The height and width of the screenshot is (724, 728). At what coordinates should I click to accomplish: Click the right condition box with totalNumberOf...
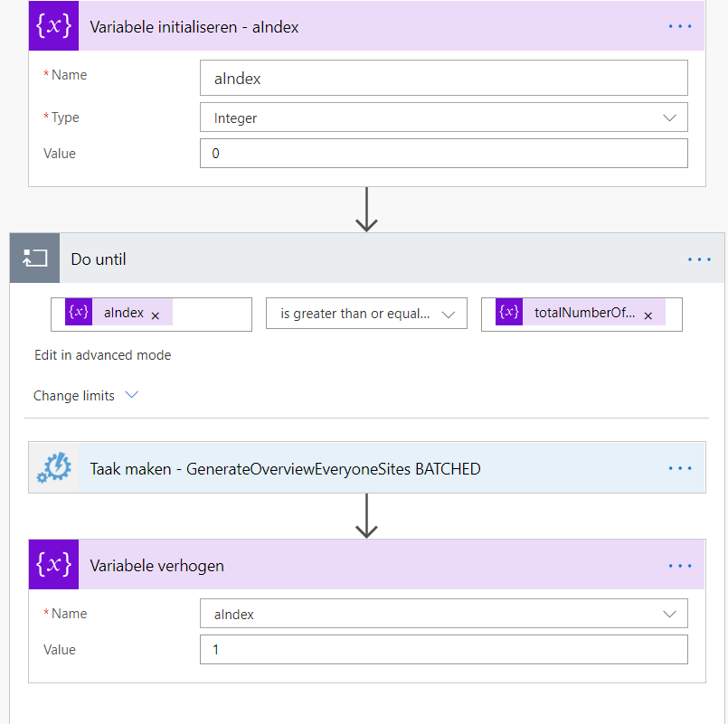pos(581,315)
